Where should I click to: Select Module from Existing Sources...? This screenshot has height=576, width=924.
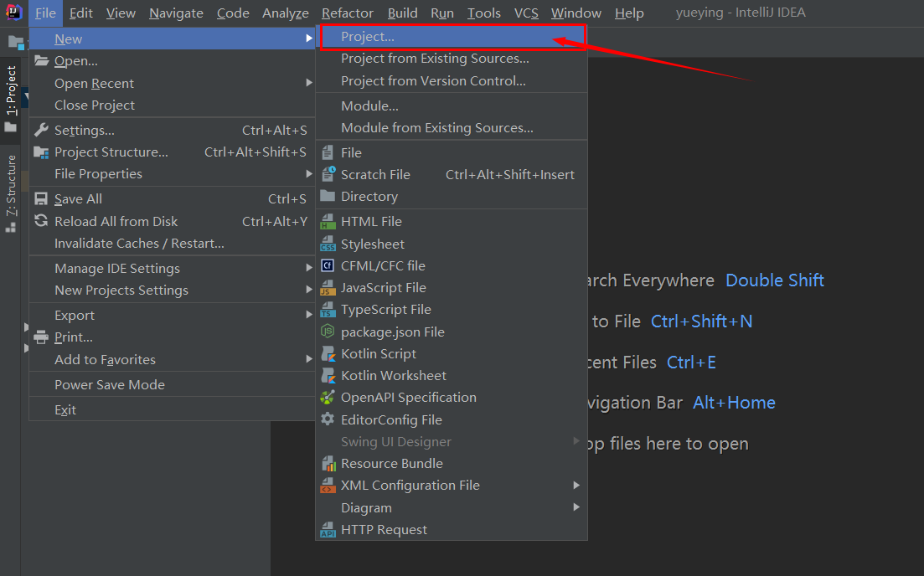coord(452,128)
